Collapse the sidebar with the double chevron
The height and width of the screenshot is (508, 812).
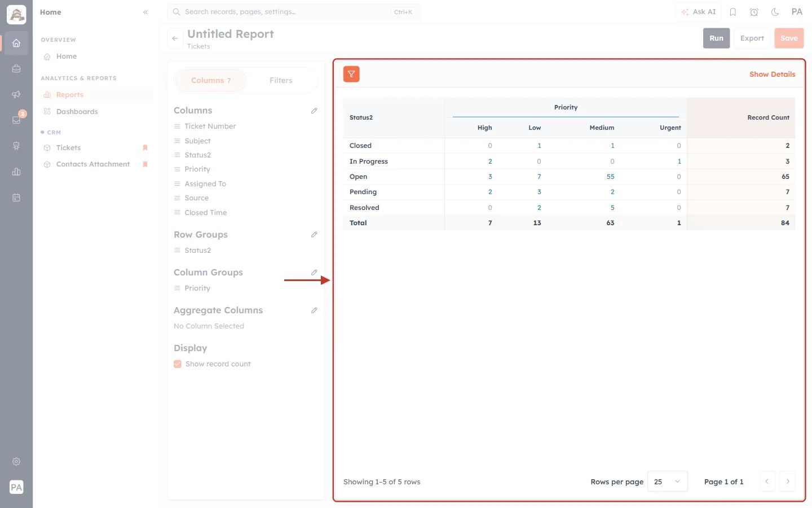(145, 12)
